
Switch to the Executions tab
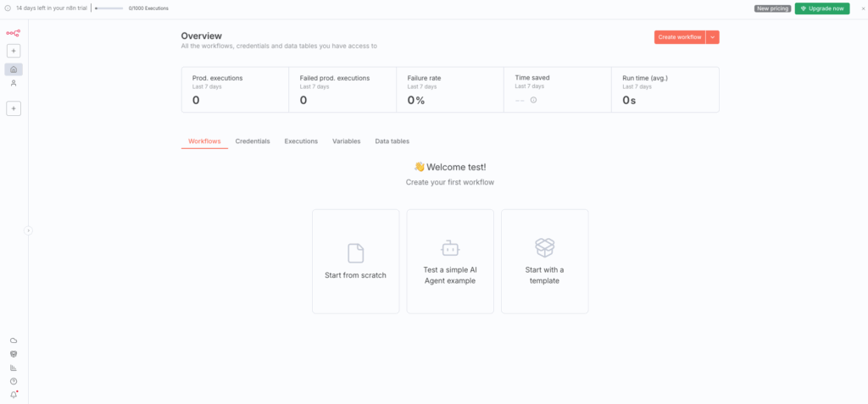301,141
